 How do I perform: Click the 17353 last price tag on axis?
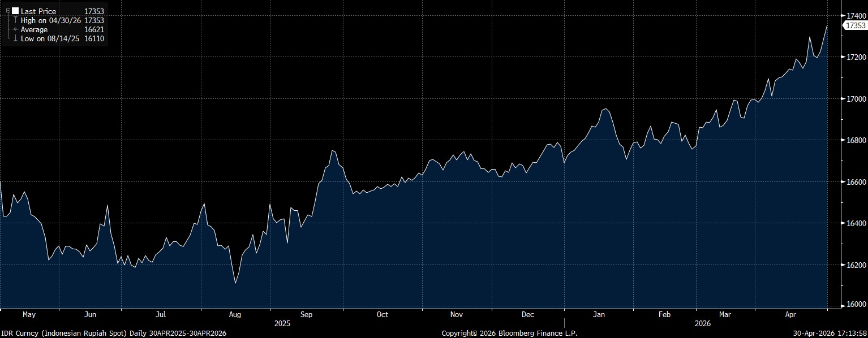854,25
